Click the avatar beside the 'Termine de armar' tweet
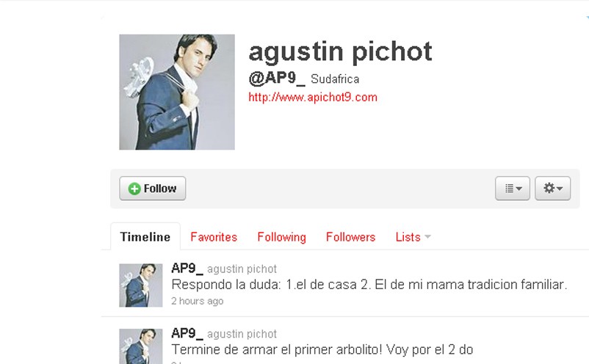The height and width of the screenshot is (364, 589). [141, 346]
